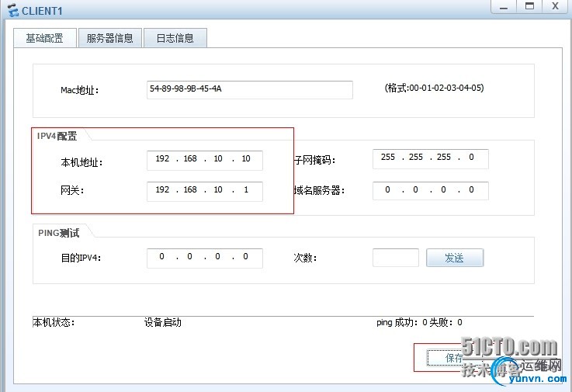Select the Mac format hint text (格式:00-01-02-03-04-05)
Viewport: 572px width, 392px height.
tap(434, 88)
